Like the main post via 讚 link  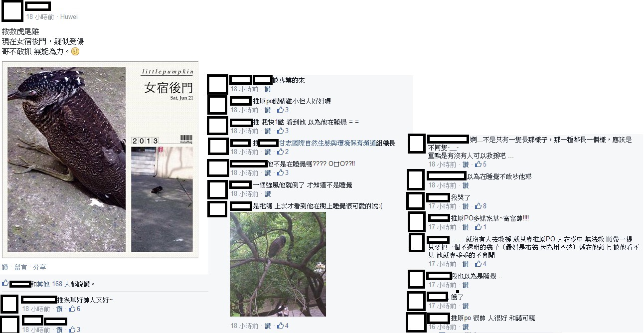coord(5,267)
